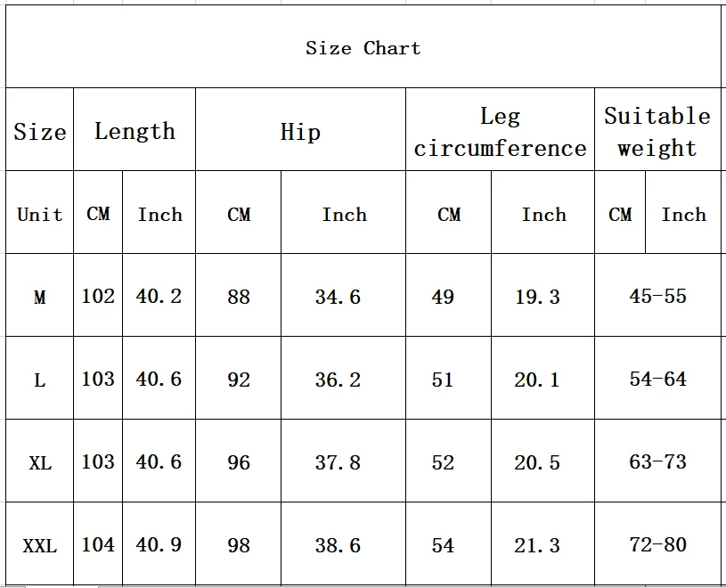Click the cell with value 40.2
Viewport: 726px width, 588px height.
(x=159, y=295)
